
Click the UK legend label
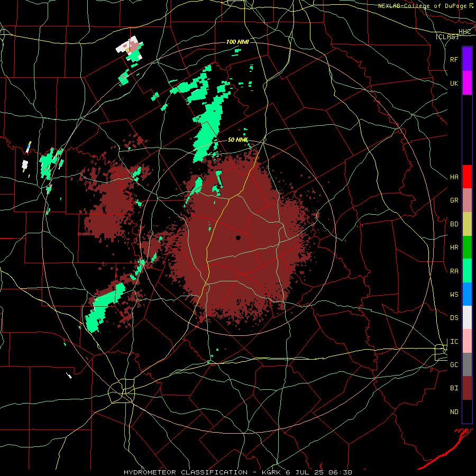(454, 83)
